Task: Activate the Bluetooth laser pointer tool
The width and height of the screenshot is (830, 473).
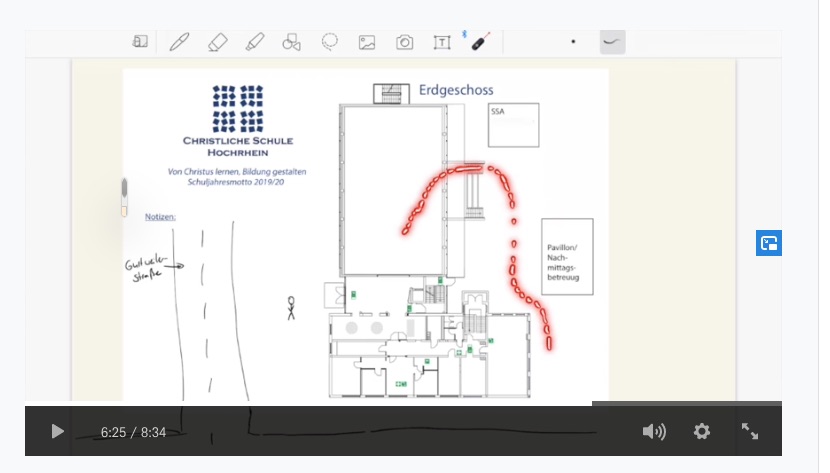Action: click(479, 41)
